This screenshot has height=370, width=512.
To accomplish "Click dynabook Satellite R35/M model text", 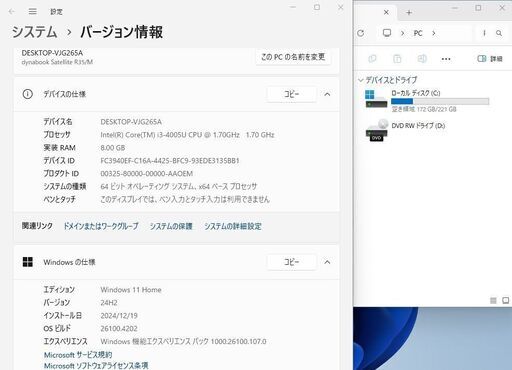I will tap(57, 62).
